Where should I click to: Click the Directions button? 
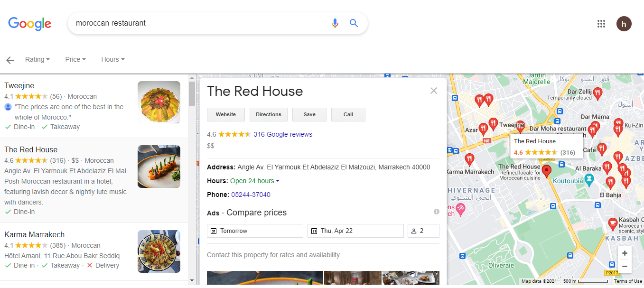click(269, 114)
